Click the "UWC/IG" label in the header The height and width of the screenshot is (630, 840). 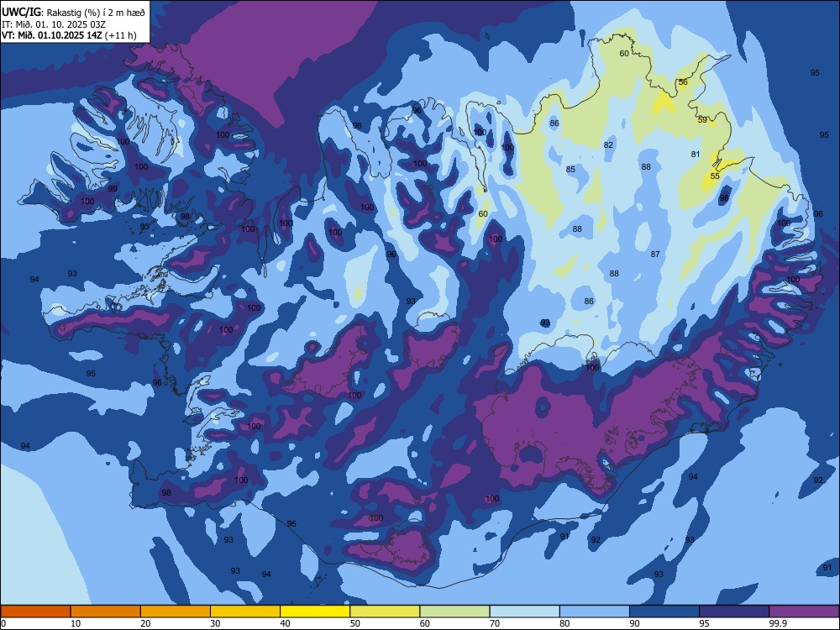click(x=21, y=13)
